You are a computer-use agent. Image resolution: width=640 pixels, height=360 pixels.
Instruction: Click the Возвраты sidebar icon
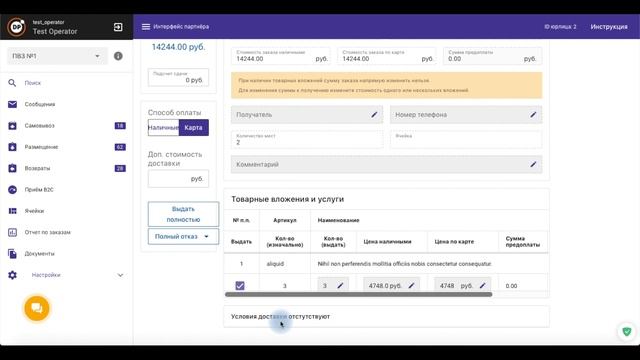pos(12,168)
